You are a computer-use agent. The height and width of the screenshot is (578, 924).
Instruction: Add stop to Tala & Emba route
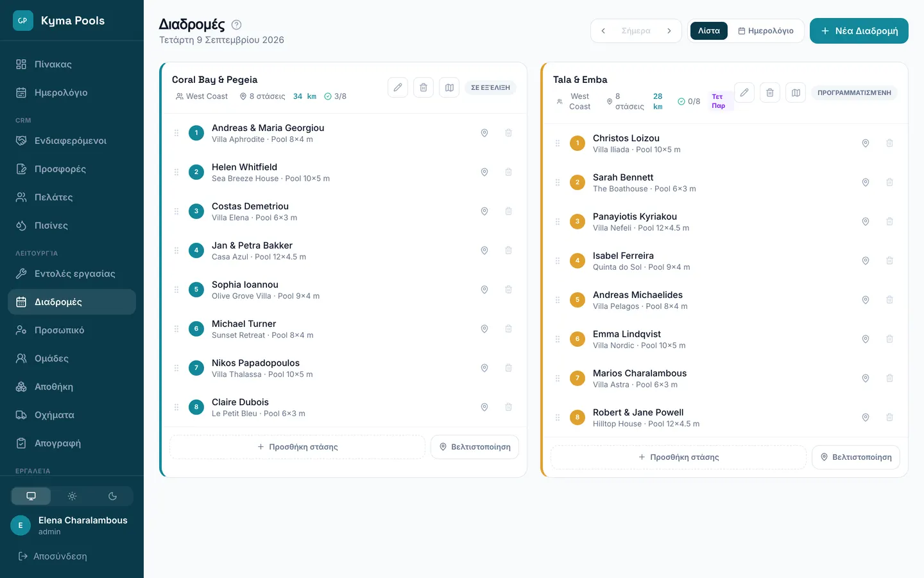tap(678, 457)
